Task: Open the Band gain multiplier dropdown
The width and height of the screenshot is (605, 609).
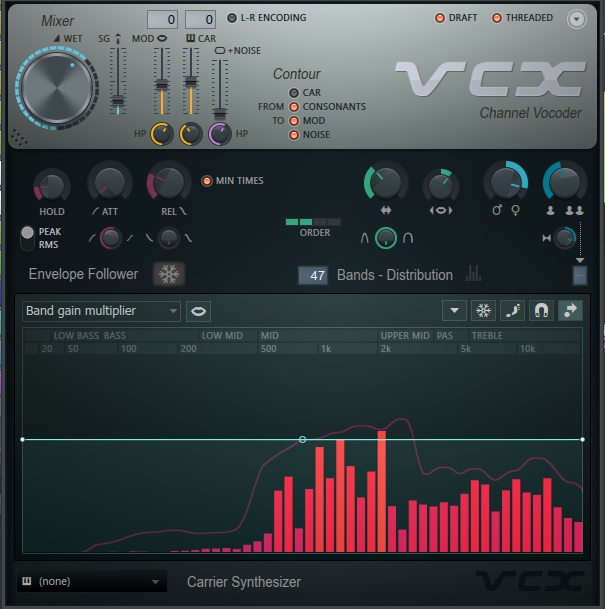Action: [101, 311]
